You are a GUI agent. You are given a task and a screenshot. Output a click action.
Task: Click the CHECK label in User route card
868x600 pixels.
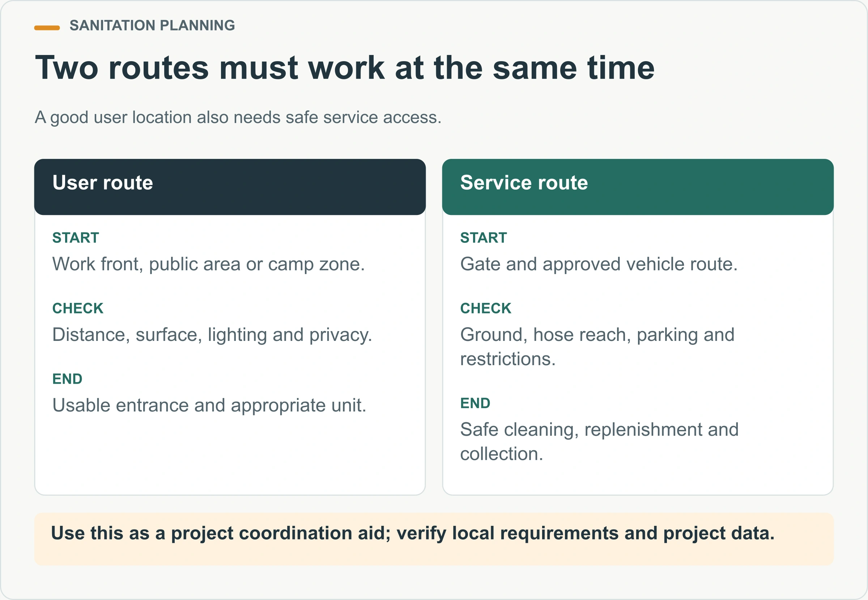(78, 308)
